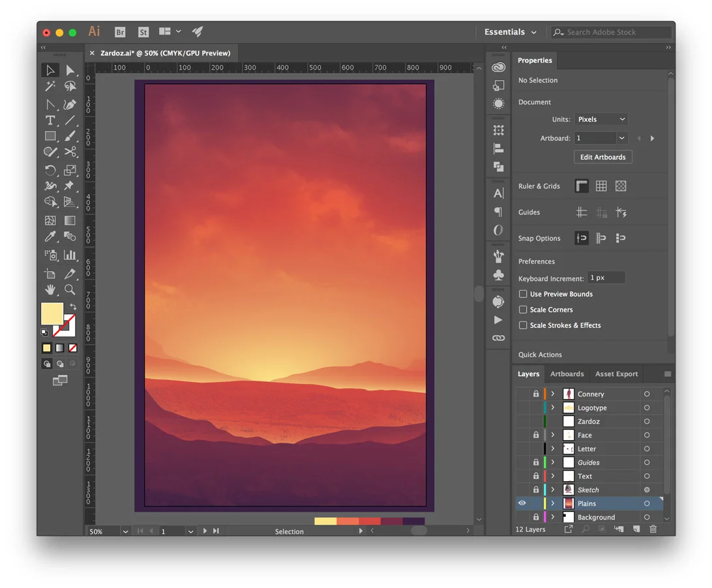Open the Layers panel options menu
Viewport: 712px width, 588px height.
tap(668, 374)
